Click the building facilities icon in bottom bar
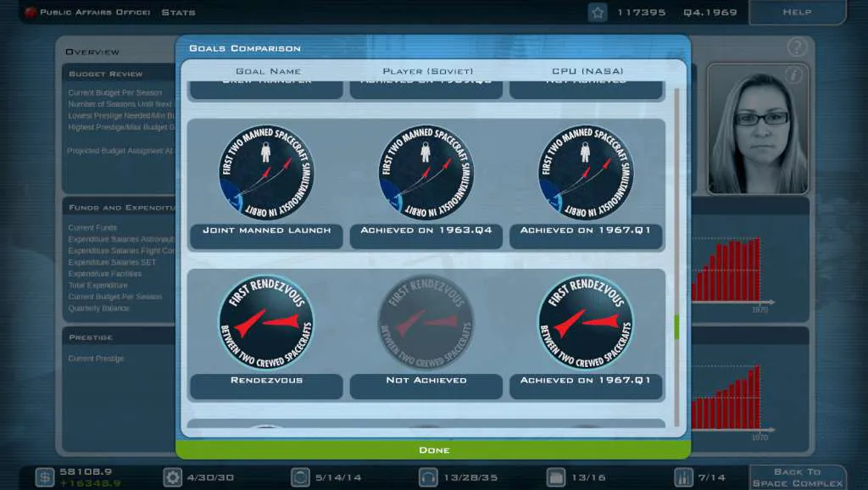Screen dimensions: 868x490 (x=556, y=476)
